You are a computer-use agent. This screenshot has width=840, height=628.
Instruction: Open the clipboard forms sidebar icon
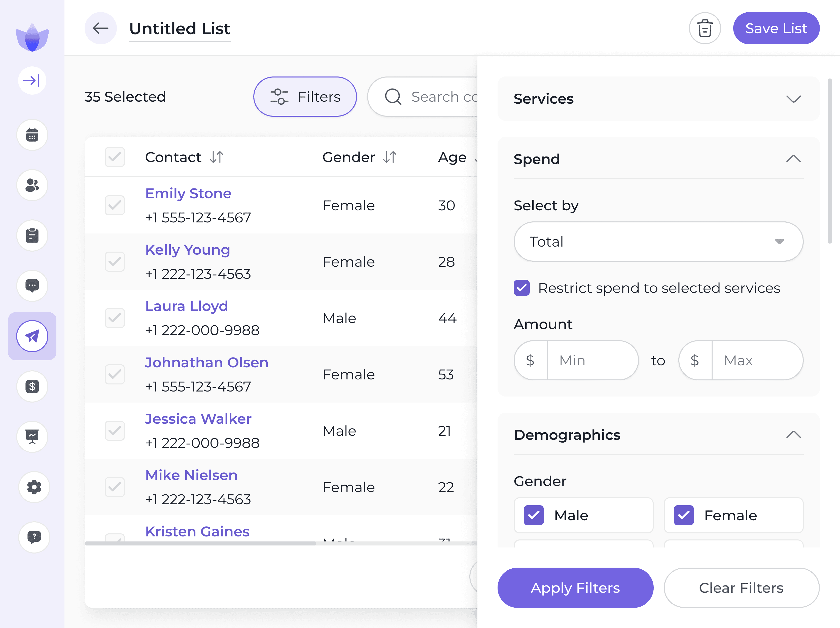[32, 236]
